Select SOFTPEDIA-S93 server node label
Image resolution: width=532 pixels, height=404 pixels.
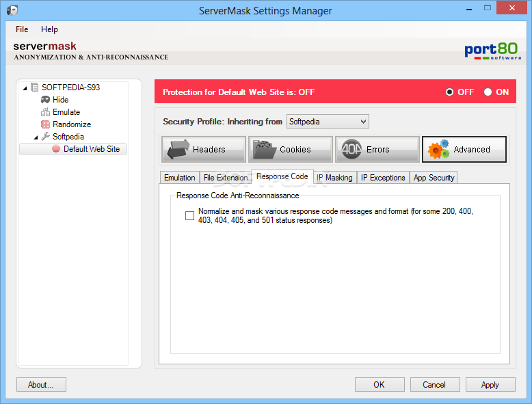(x=70, y=87)
